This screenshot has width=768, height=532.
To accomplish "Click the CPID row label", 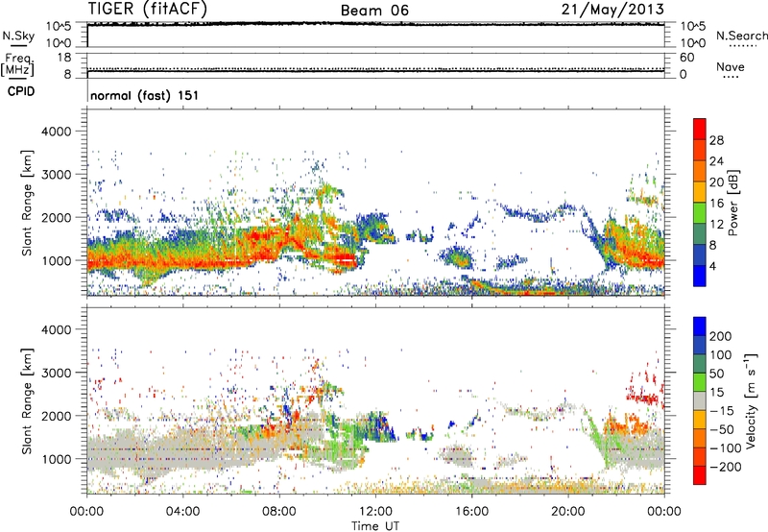I will (21, 91).
